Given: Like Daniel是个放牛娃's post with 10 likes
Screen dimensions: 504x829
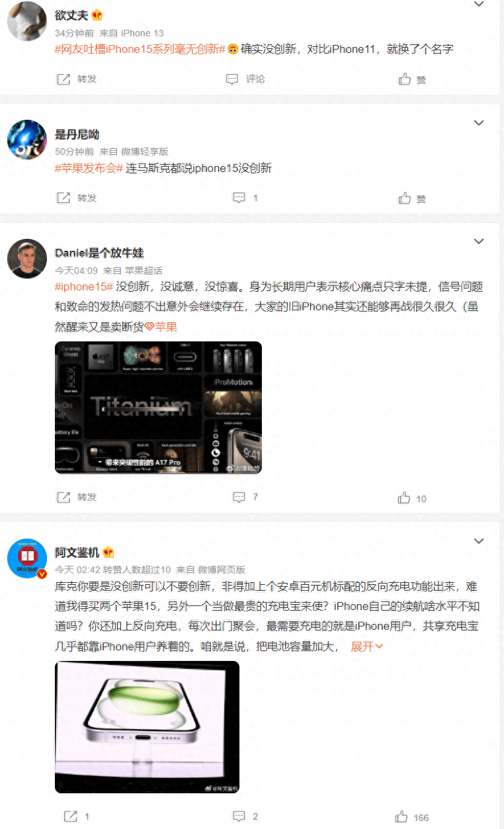Looking at the screenshot, I should tap(412, 498).
